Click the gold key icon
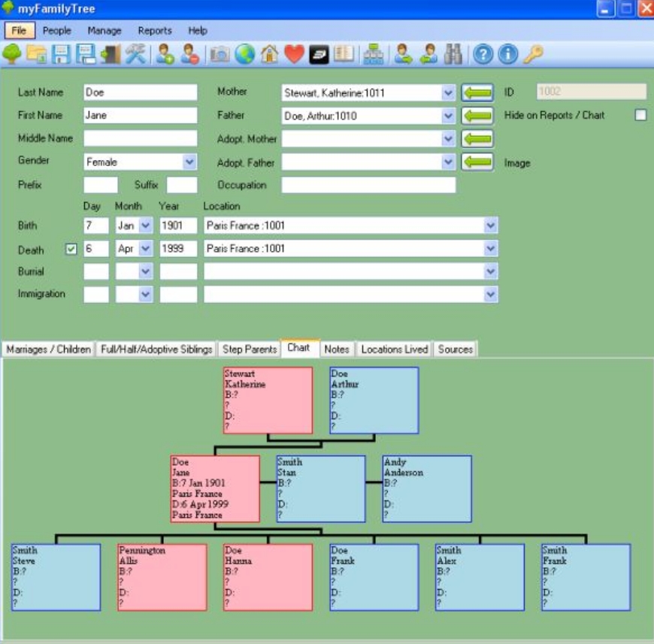This screenshot has height=644, width=654. click(533, 54)
